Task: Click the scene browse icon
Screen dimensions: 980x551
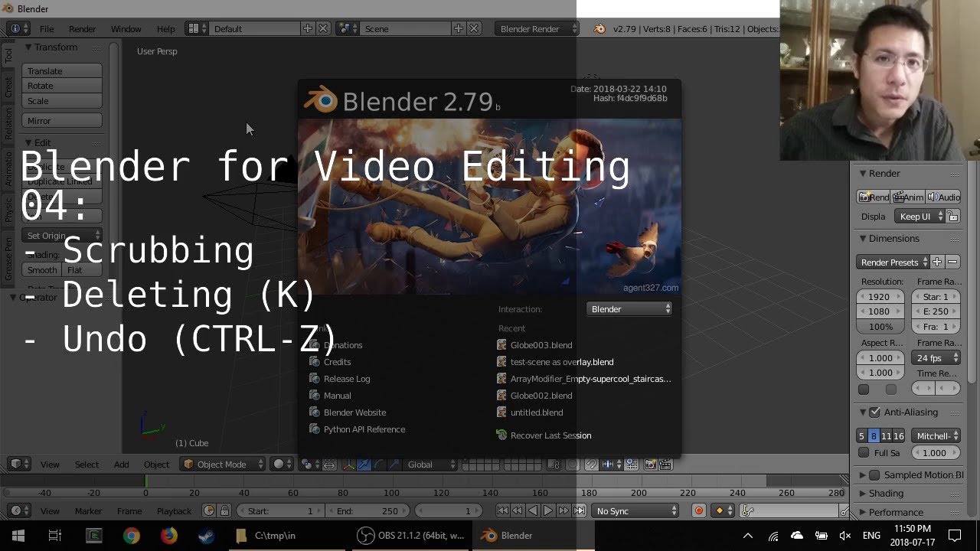Action: 348,28
